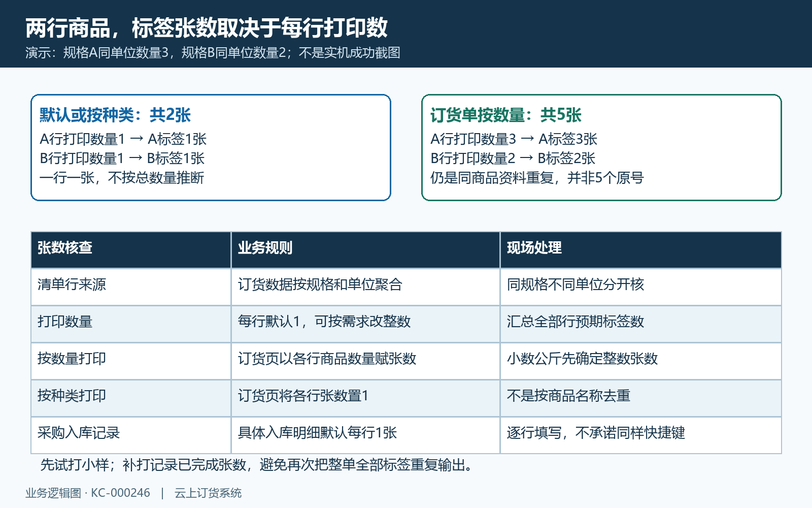The image size is (812, 508).
Task: Click the 打印数量 table cell
Action: click(x=131, y=324)
